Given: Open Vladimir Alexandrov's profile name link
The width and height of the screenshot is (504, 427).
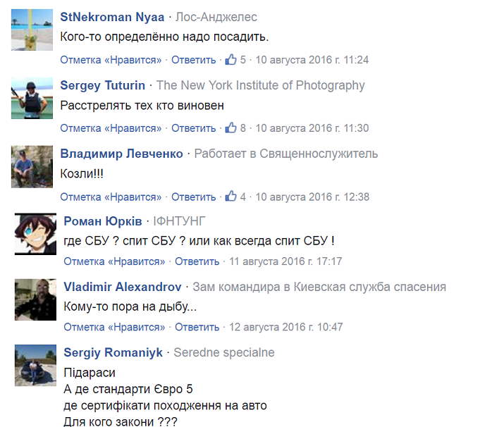Looking at the screenshot, I should [x=123, y=287].
